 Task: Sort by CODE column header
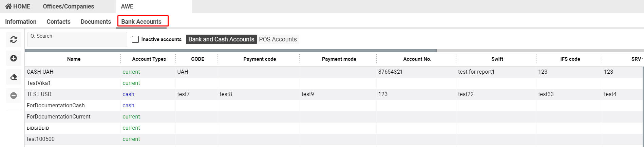click(197, 59)
